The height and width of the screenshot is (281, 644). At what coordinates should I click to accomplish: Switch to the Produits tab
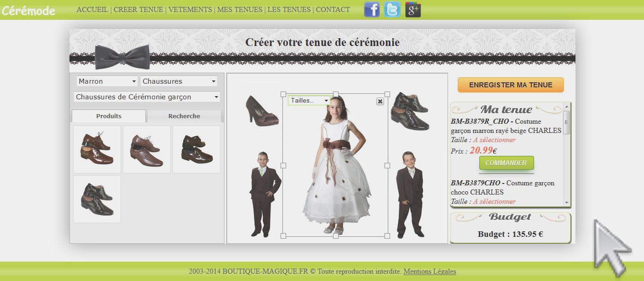pos(109,116)
